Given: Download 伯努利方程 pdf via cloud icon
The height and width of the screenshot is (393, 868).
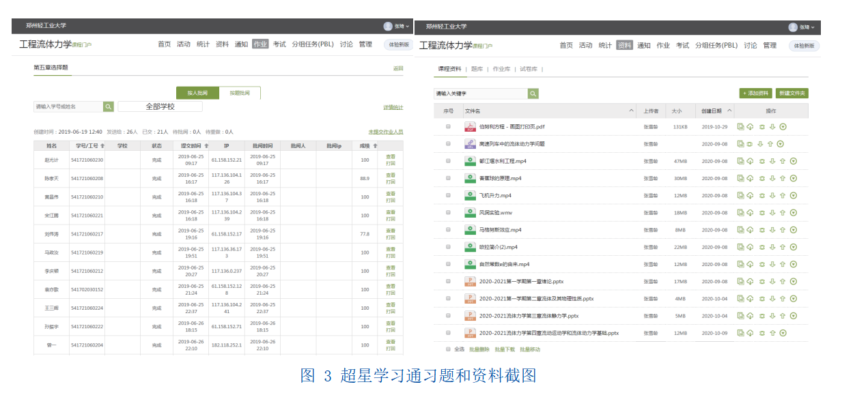Looking at the screenshot, I should point(751,127).
